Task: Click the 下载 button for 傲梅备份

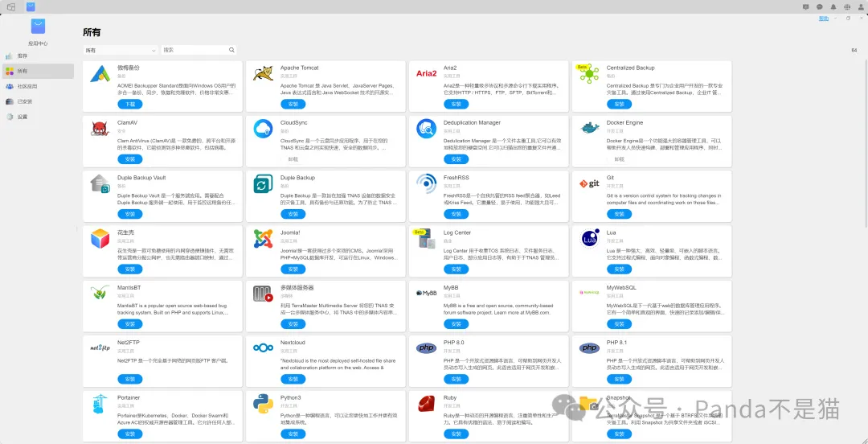Action: point(130,105)
